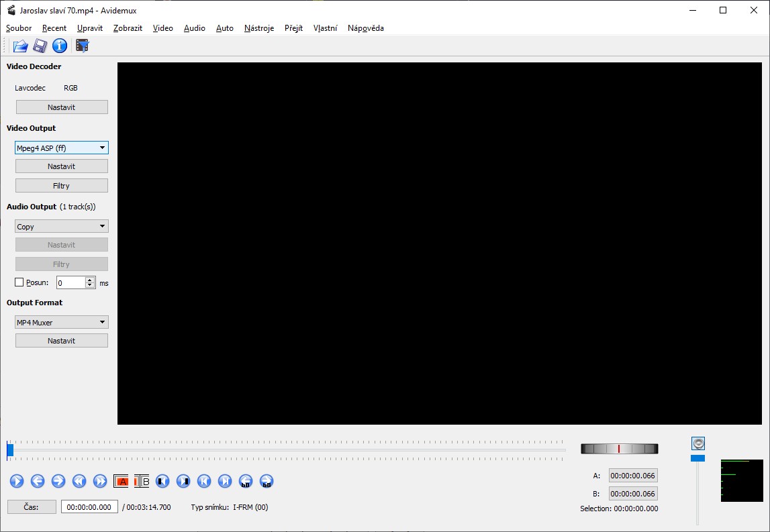Set selection end marker B
770x532 pixels.
click(x=142, y=481)
